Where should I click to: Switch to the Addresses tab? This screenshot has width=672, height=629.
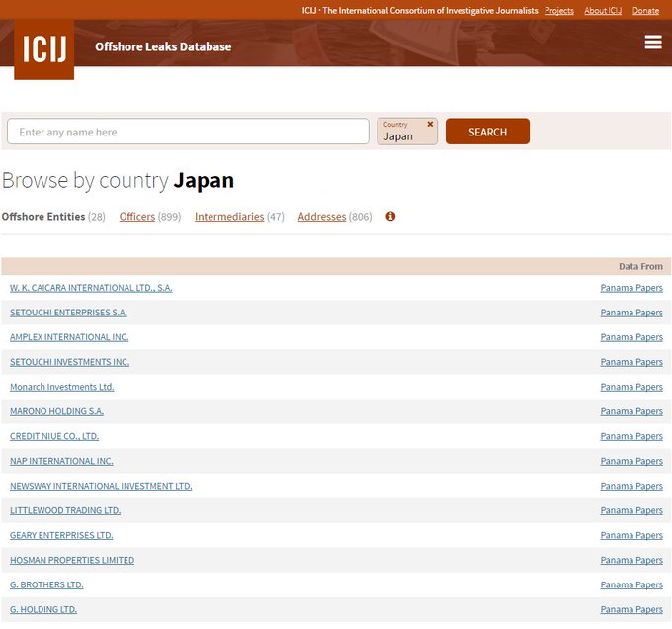[322, 217]
